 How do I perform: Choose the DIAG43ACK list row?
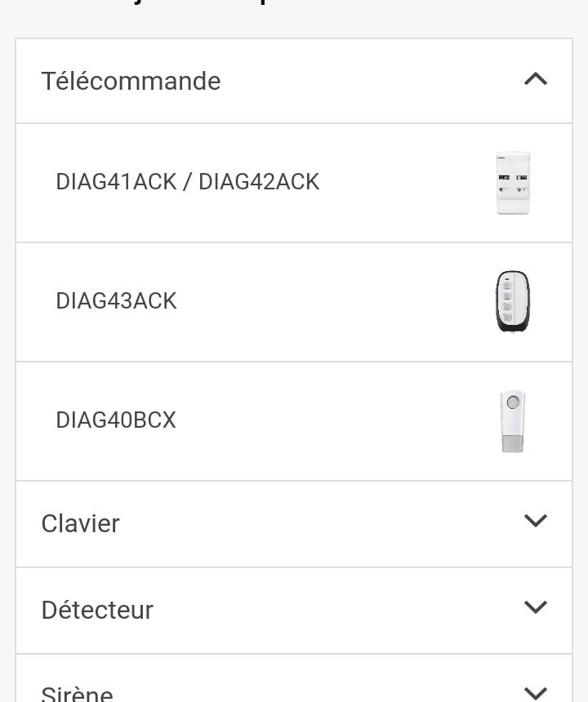294,302
